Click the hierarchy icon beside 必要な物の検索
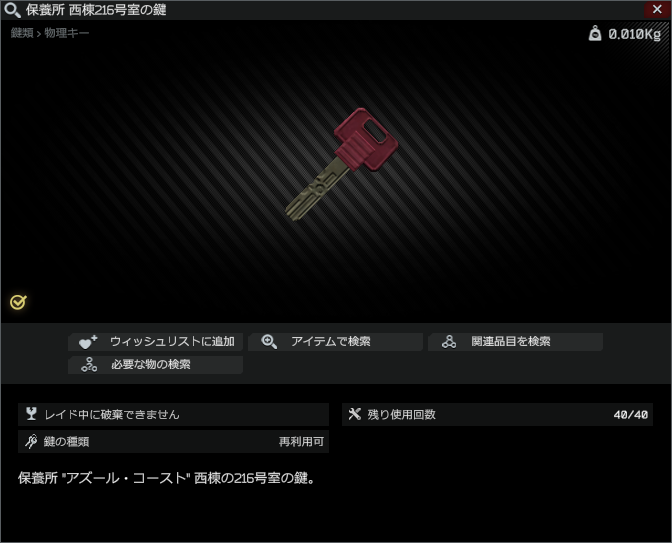672x543 pixels. click(89, 365)
